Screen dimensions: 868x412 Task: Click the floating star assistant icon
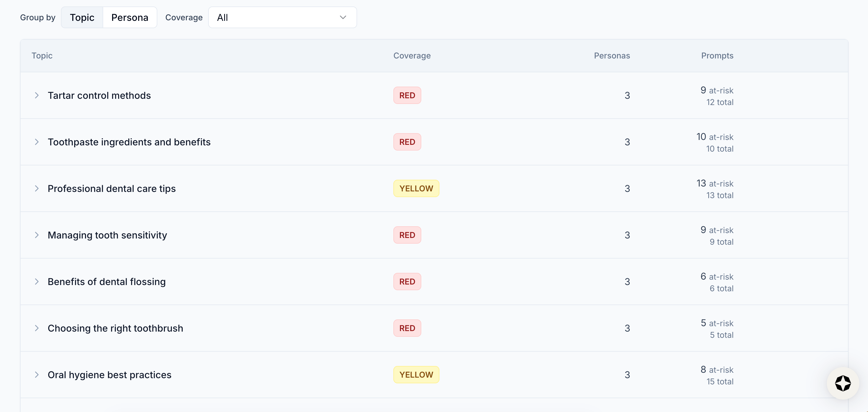(x=843, y=383)
